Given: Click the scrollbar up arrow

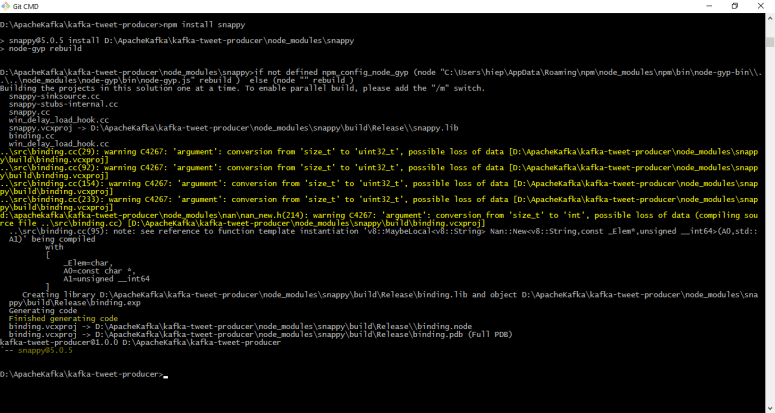Looking at the screenshot, I should click(770, 17).
